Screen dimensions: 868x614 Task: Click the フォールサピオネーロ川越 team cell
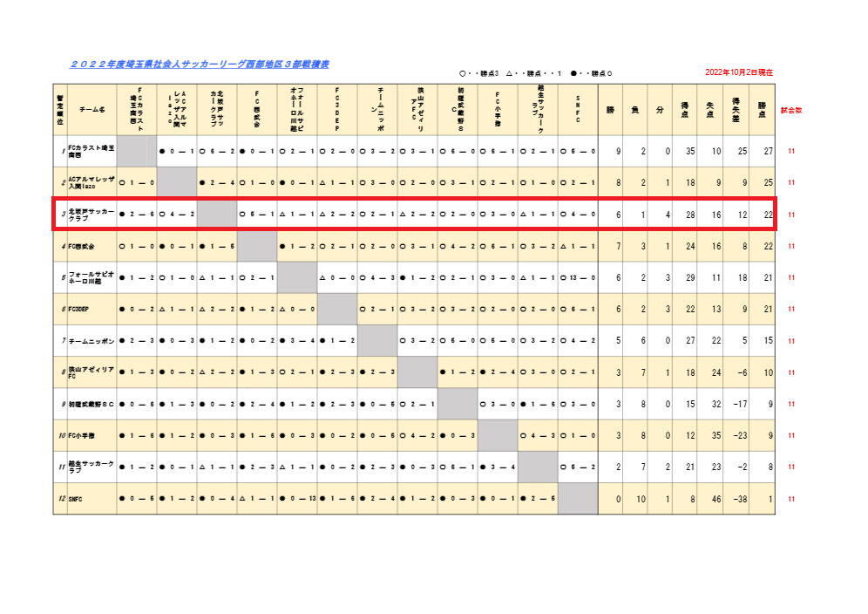pyautogui.click(x=92, y=277)
